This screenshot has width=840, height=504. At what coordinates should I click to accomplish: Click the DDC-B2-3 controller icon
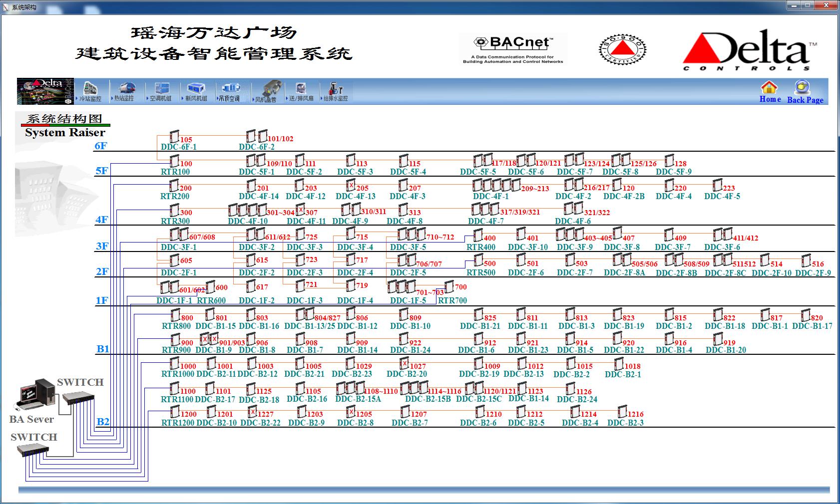pos(622,412)
